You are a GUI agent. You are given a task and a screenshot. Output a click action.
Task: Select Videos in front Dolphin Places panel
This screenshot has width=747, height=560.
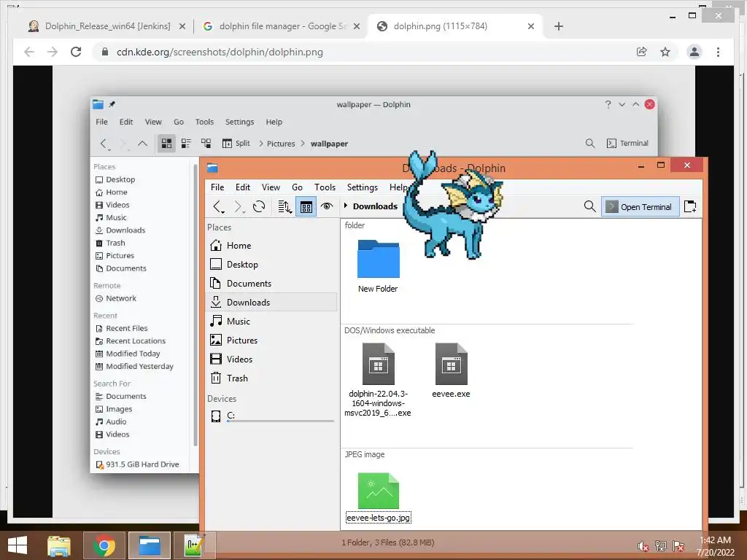click(x=271, y=359)
